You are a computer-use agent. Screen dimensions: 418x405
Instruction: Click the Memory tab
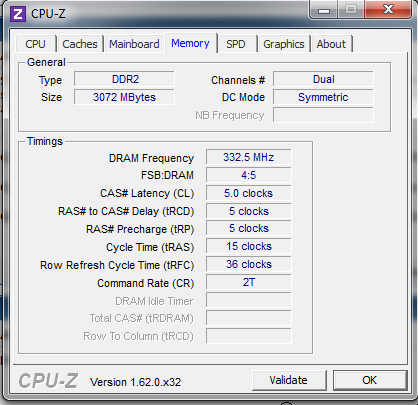(x=191, y=43)
